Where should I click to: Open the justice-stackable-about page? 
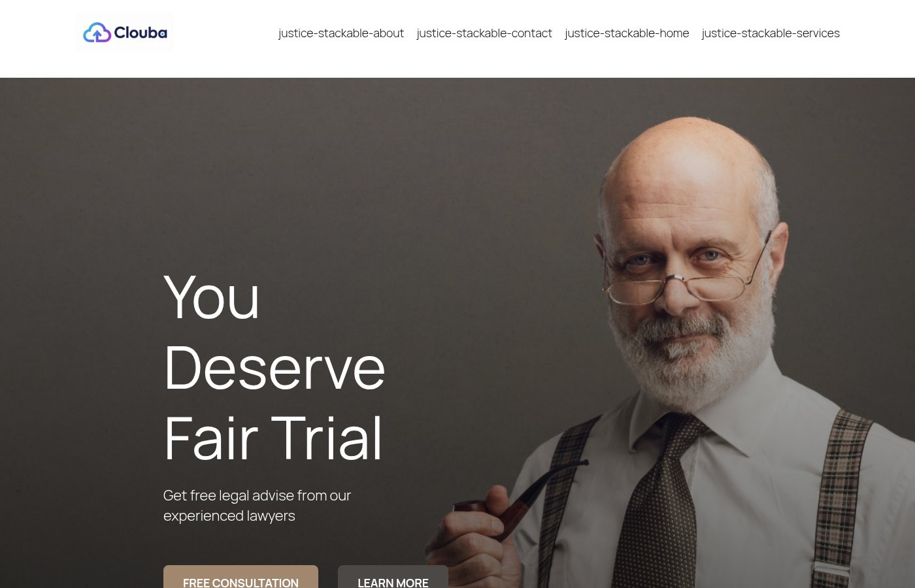click(x=341, y=33)
